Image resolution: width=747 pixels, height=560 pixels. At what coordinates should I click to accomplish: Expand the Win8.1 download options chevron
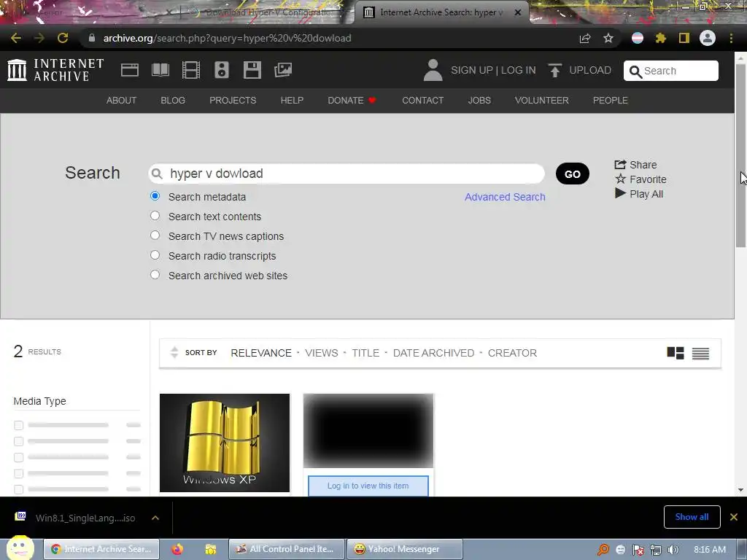point(155,518)
